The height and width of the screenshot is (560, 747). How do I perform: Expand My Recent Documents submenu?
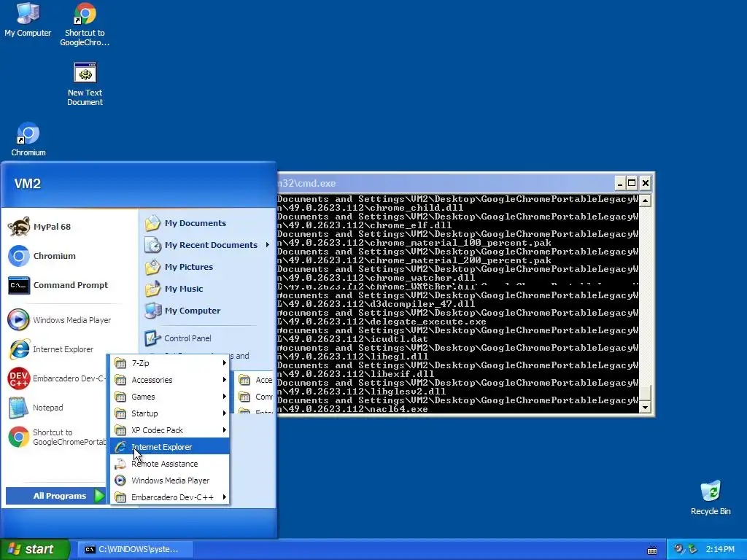(206, 245)
